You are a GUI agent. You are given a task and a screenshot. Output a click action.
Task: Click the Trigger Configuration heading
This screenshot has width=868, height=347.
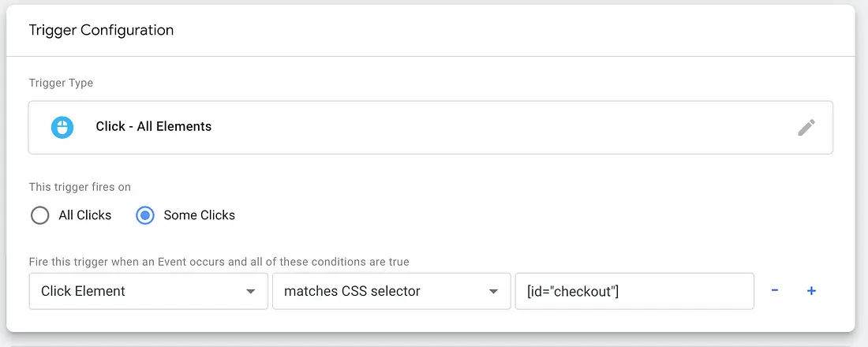101,30
